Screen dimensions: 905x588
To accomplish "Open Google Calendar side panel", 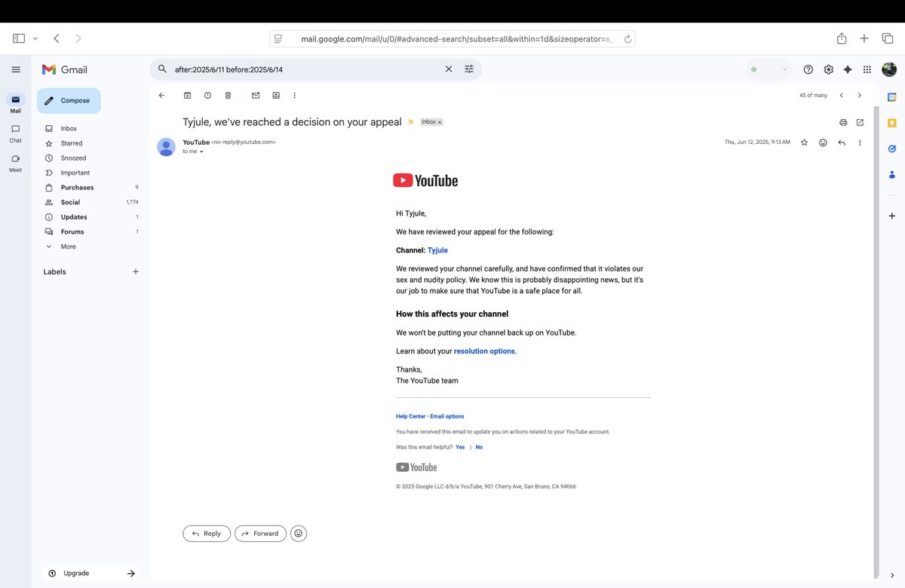I will (x=892, y=97).
